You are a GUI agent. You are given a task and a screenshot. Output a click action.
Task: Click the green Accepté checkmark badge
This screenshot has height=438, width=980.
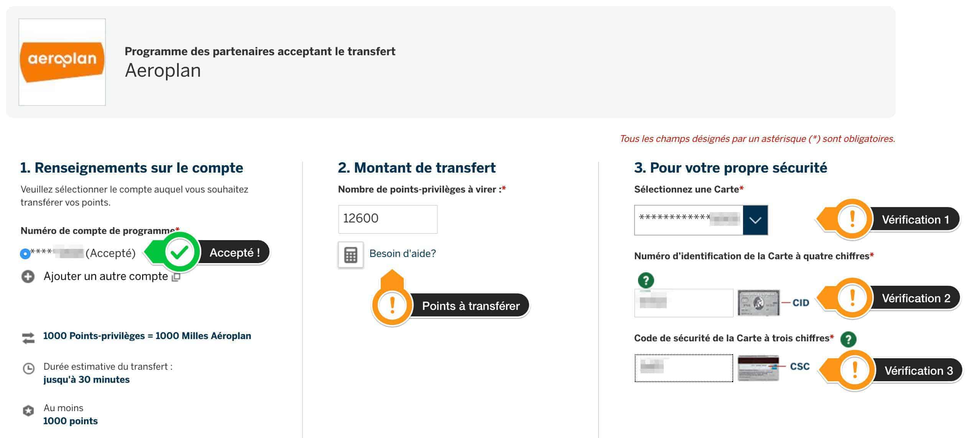coord(179,252)
